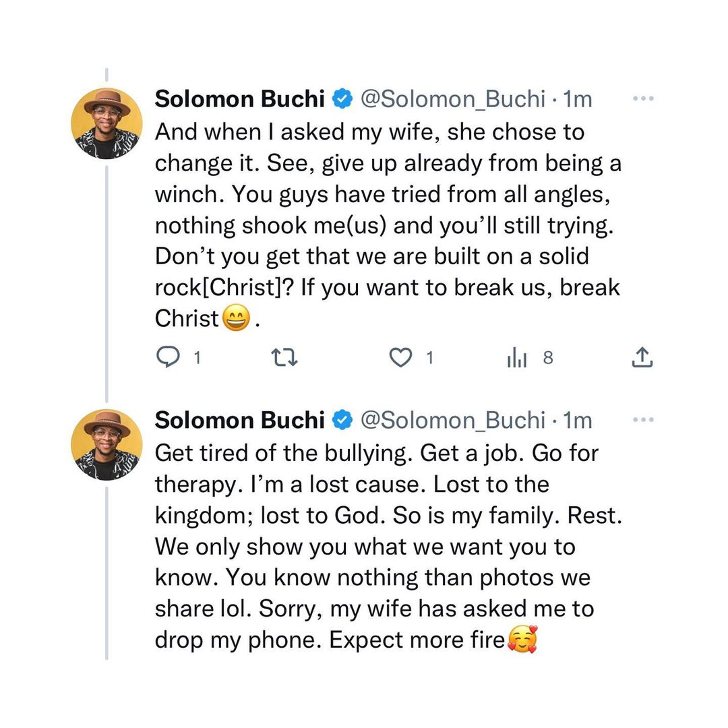Click @Solomon_Buchi handle on the 'And when I asked' tweet
The height and width of the screenshot is (728, 728).
(453, 99)
